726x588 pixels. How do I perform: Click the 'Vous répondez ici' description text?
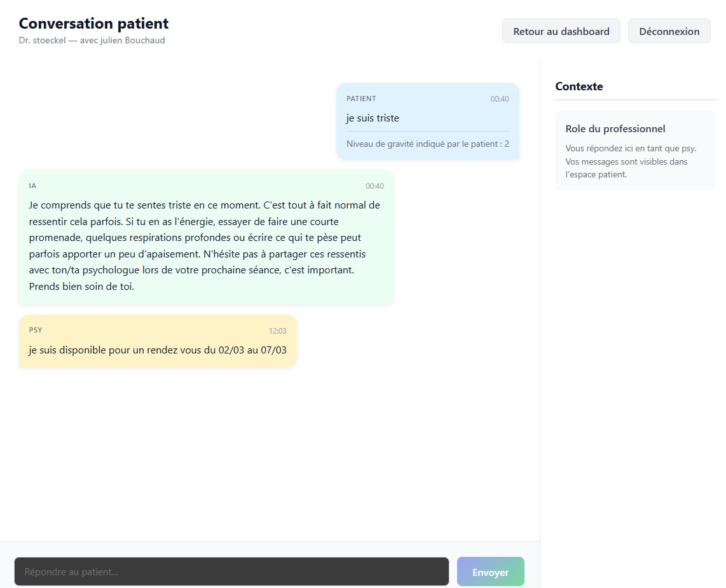[x=630, y=161]
